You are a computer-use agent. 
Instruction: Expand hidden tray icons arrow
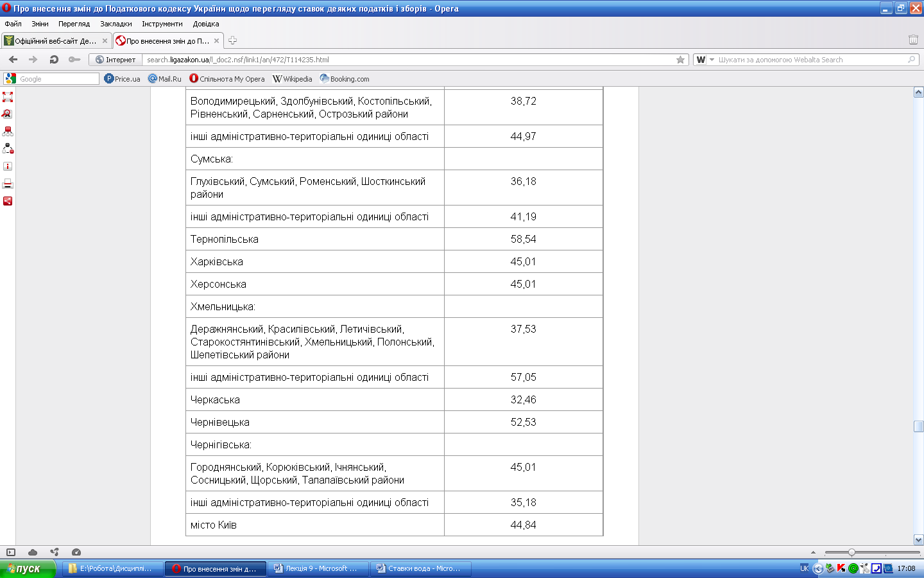click(817, 568)
